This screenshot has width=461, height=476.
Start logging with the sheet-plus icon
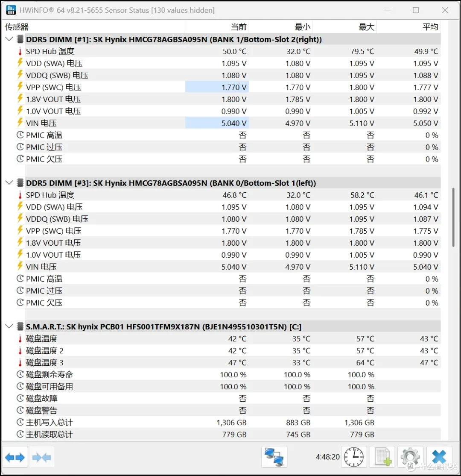(382, 457)
